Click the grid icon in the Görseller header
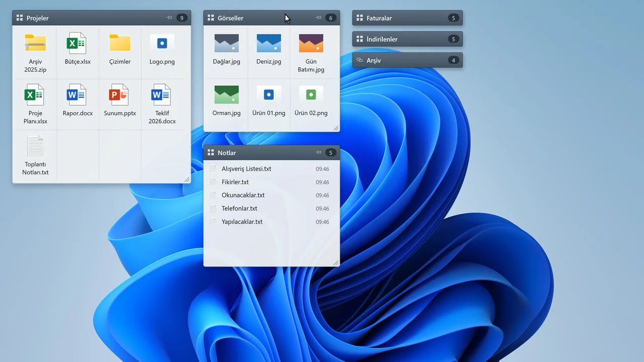The image size is (644, 362). coord(211,18)
